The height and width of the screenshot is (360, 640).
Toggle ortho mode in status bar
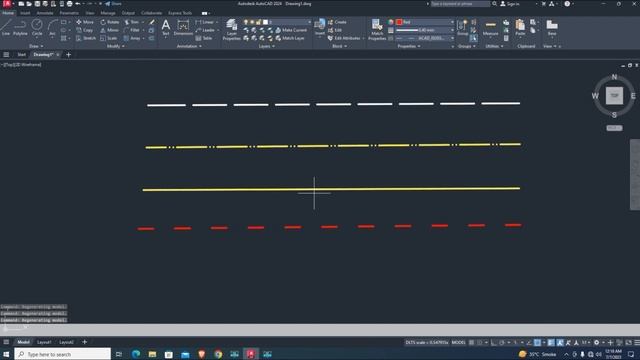[x=494, y=342]
